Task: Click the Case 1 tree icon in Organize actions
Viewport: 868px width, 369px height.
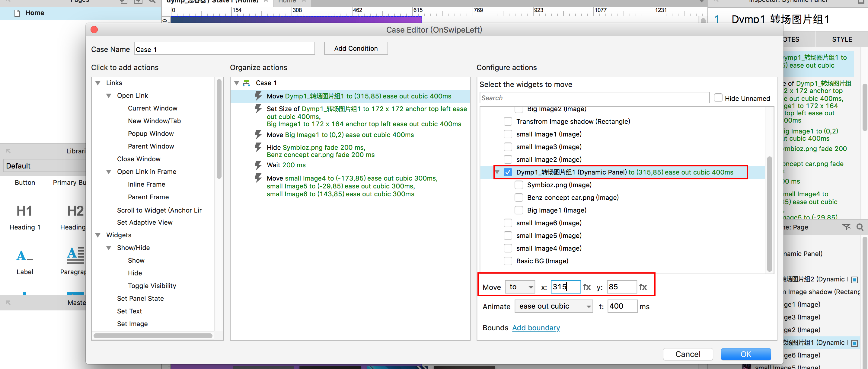Action: tap(247, 83)
